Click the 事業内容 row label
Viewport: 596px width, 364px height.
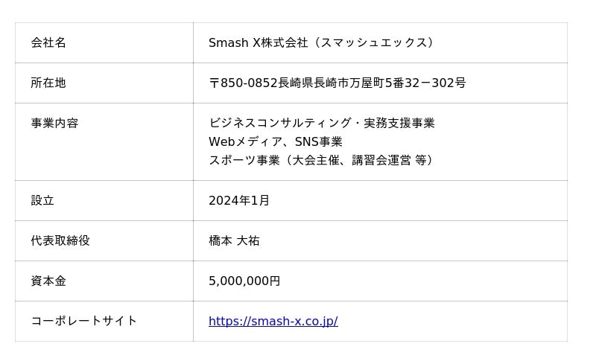pos(54,124)
